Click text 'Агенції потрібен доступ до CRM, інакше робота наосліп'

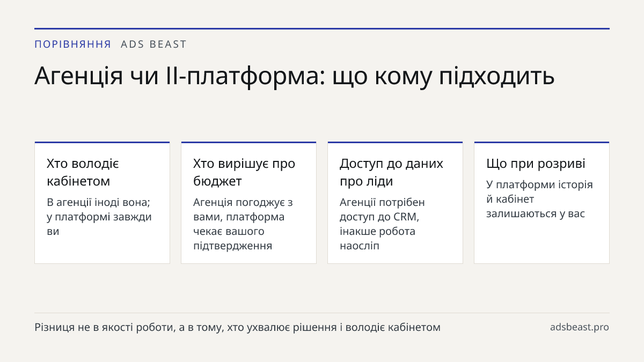(382, 224)
